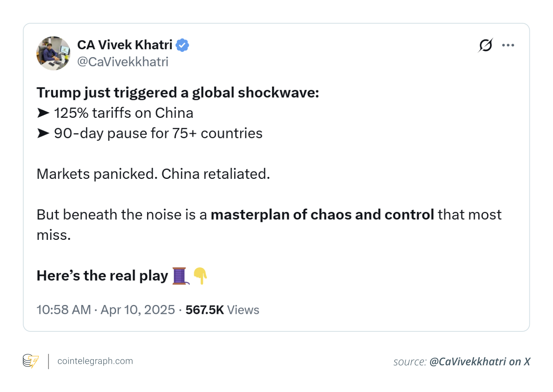Open the 567.5K Views count
The width and height of the screenshot is (553, 392).
click(x=222, y=310)
